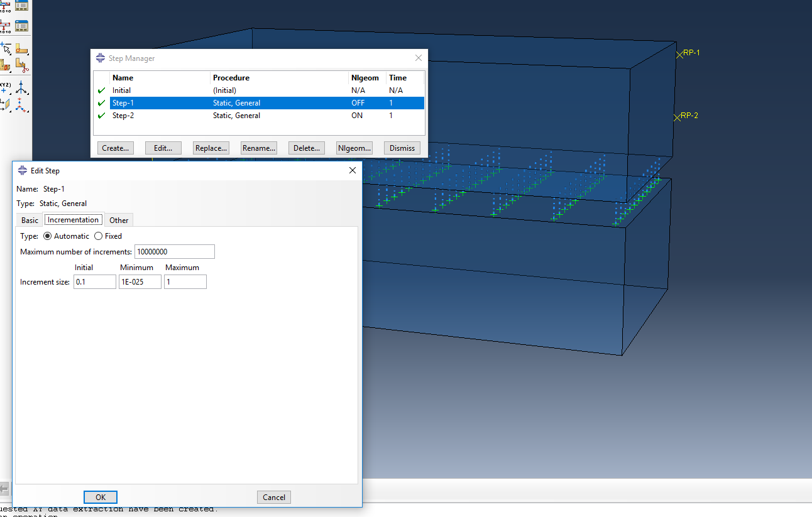Click the green check beside Step-1
812x517 pixels.
[101, 103]
